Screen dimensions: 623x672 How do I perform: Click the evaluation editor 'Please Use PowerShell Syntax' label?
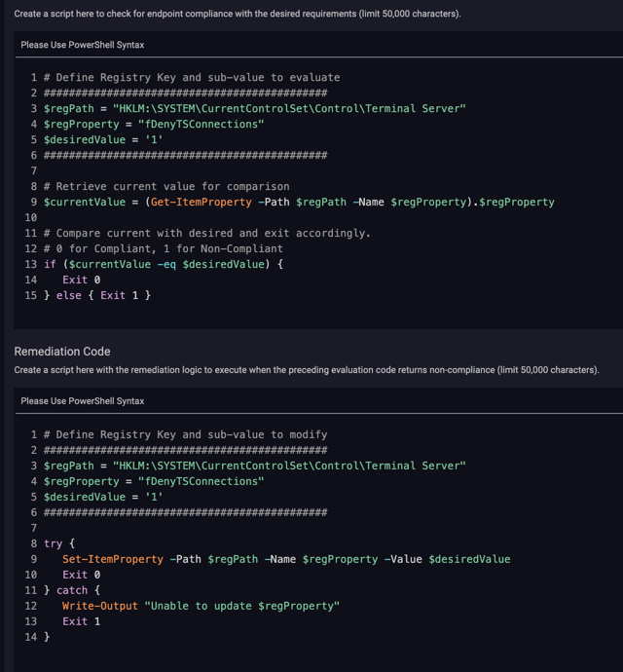pos(83,45)
